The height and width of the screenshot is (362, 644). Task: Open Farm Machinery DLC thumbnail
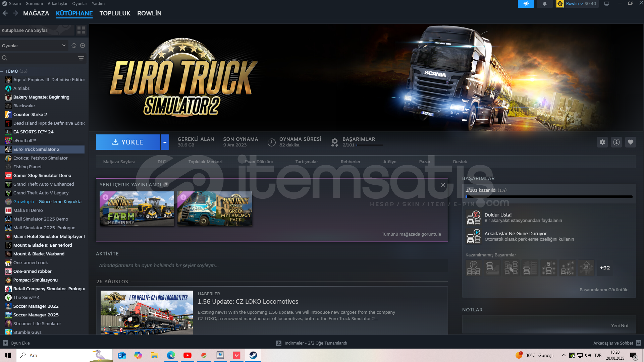point(137,208)
